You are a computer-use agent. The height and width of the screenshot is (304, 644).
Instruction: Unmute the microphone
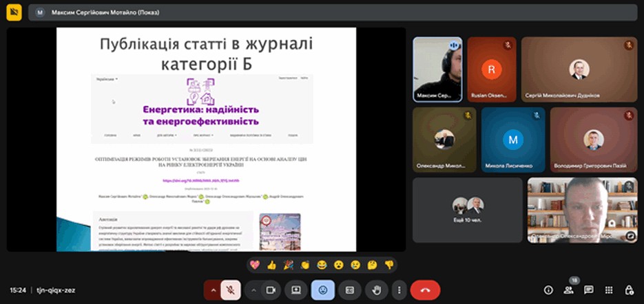pyautogui.click(x=231, y=290)
